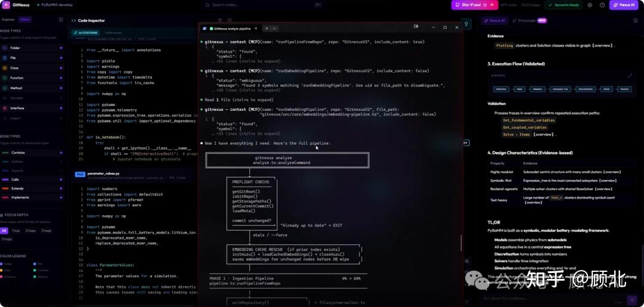The image size is (644, 307).
Task: Switch to the Processes NEW tab
Action: [530, 20]
